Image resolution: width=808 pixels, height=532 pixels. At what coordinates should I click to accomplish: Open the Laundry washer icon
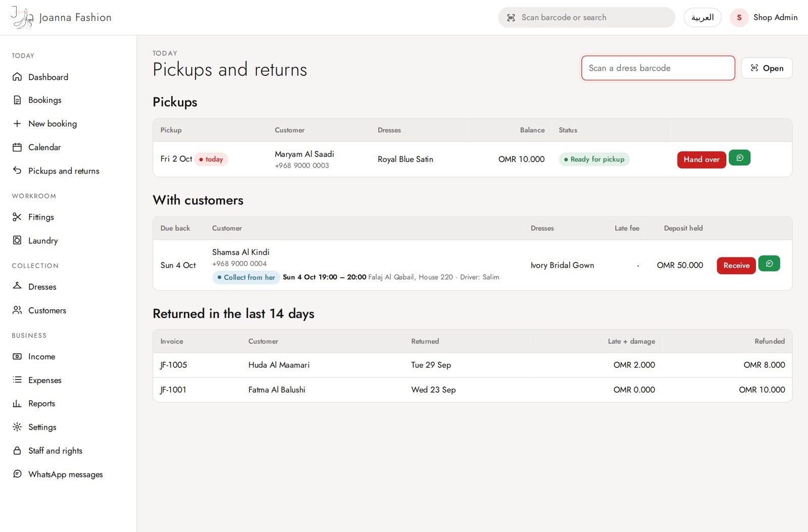pos(17,240)
